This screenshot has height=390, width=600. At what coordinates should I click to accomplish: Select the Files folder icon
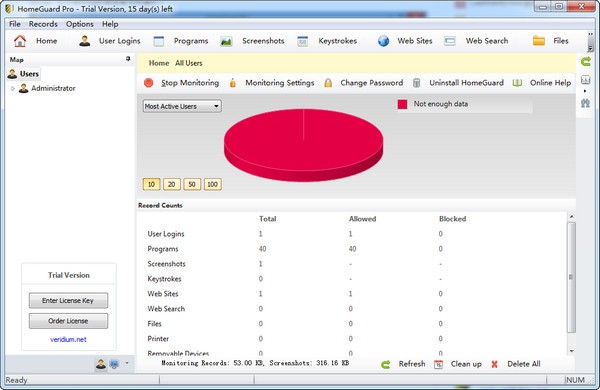[539, 41]
